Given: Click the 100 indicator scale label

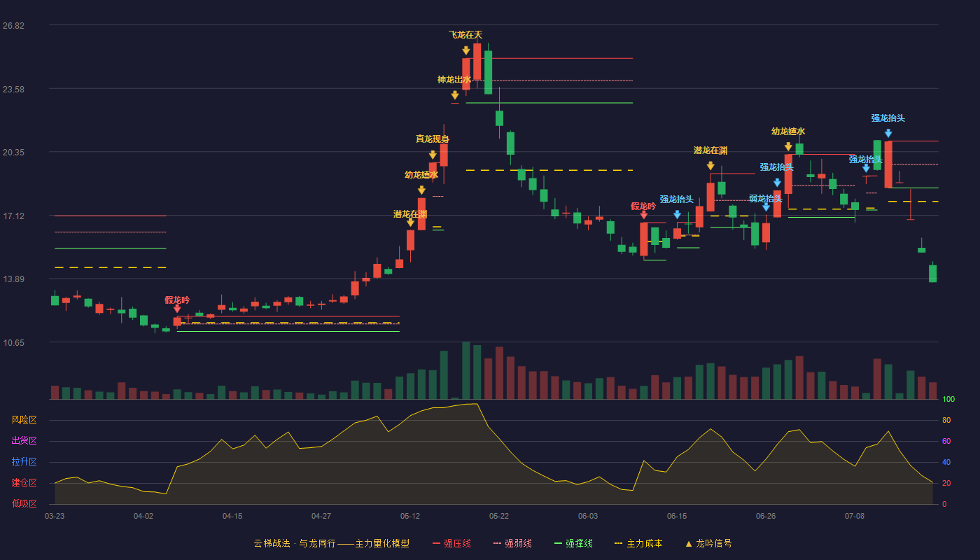Looking at the screenshot, I should (x=948, y=400).
